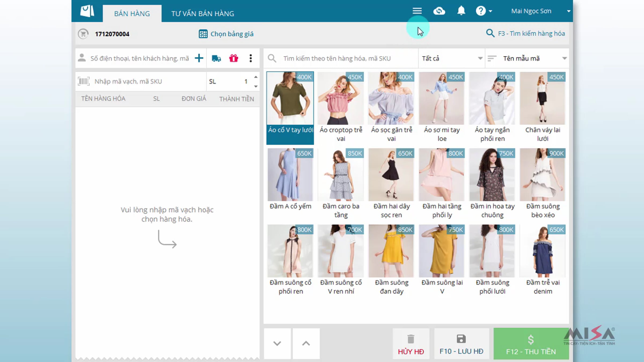
Task: Open the three-dot more options menu
Action: pyautogui.click(x=251, y=58)
